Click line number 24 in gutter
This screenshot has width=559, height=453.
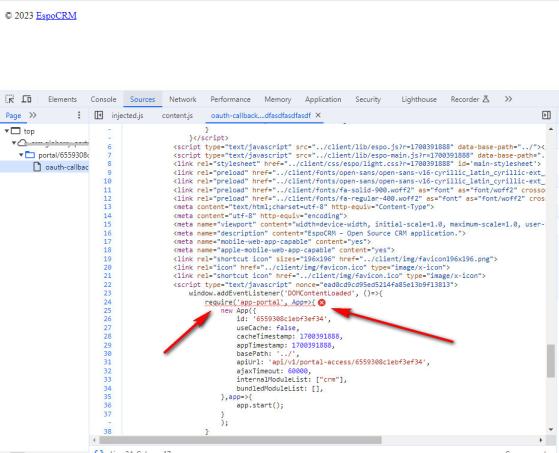[x=107, y=302]
